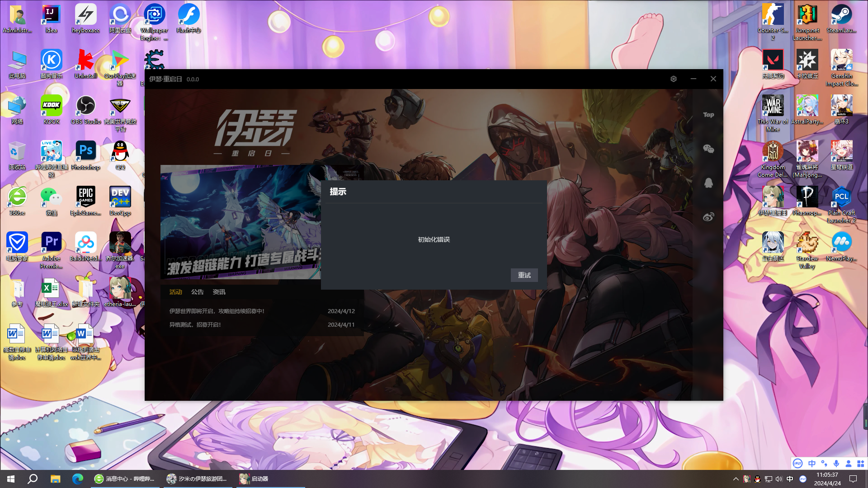Open the 魔电狼王.xlsx file
Viewport: 868px width, 488px height.
click(x=51, y=292)
